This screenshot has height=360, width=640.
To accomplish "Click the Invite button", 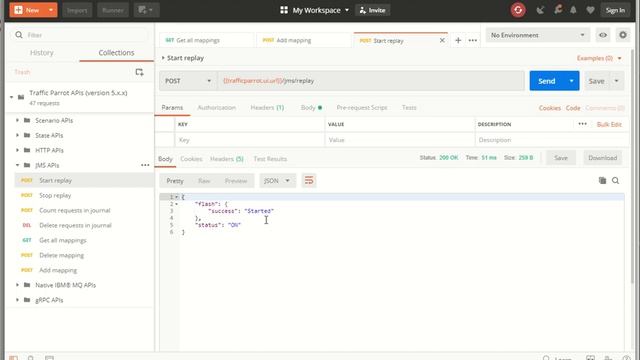I will 373,10.
